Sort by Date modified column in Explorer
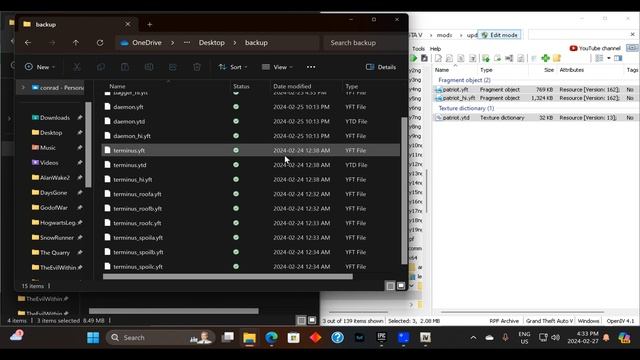Viewport: 640px width, 360px height. coord(292,86)
